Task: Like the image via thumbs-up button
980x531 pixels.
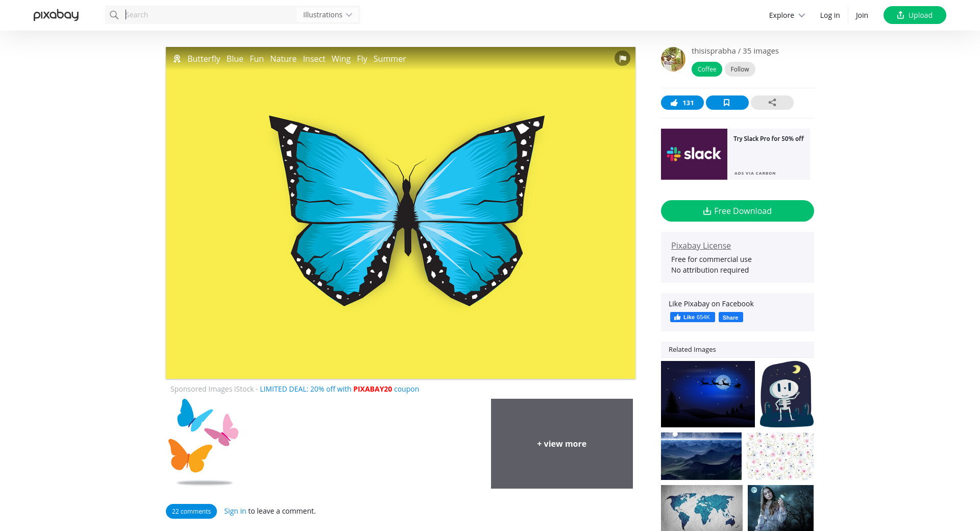Action: coord(682,103)
